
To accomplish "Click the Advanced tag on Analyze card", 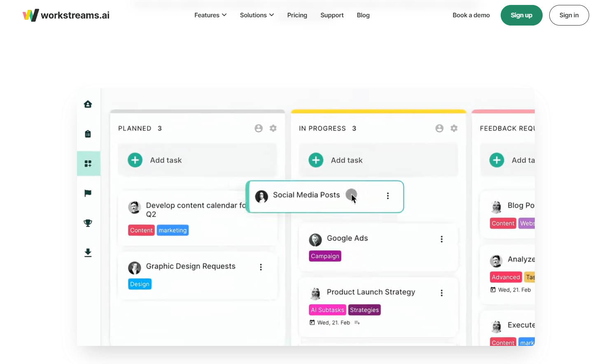I will [x=506, y=278].
